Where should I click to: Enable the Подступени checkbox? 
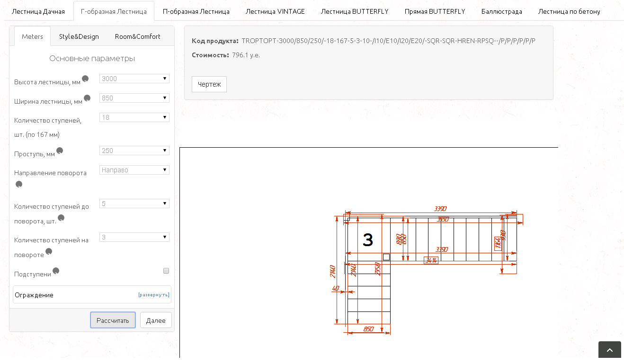pos(166,271)
